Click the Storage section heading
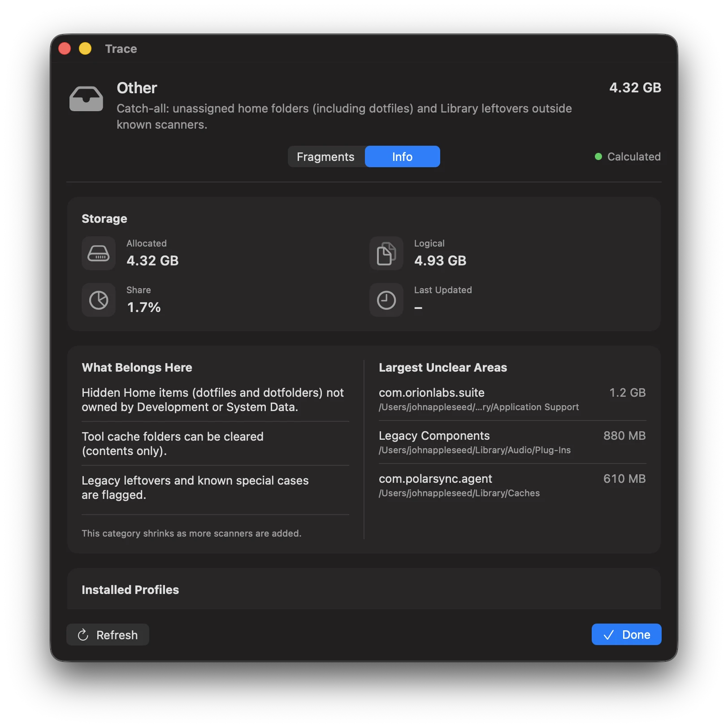Viewport: 728px width, 728px height. 104,219
